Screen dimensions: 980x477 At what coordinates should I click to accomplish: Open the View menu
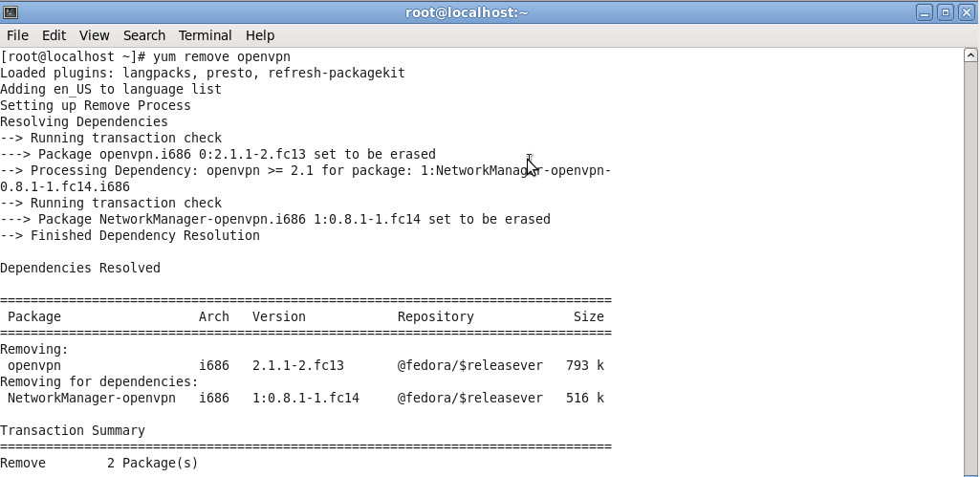pyautogui.click(x=94, y=35)
